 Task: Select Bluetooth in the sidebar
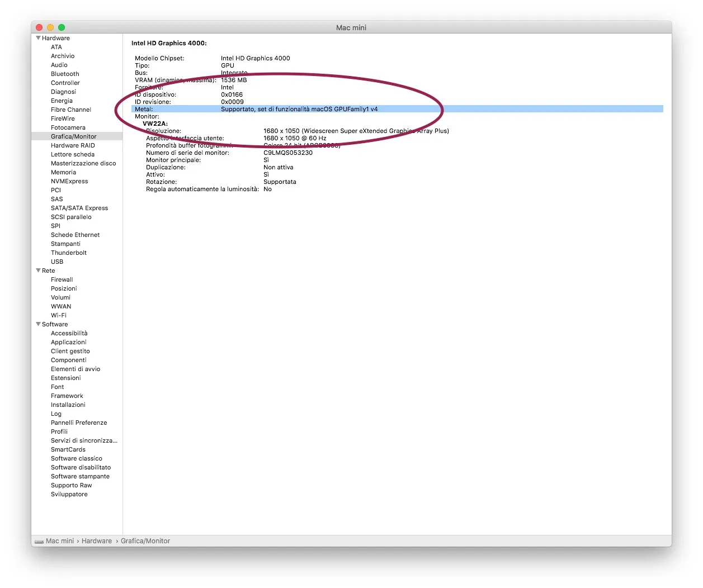pos(64,74)
